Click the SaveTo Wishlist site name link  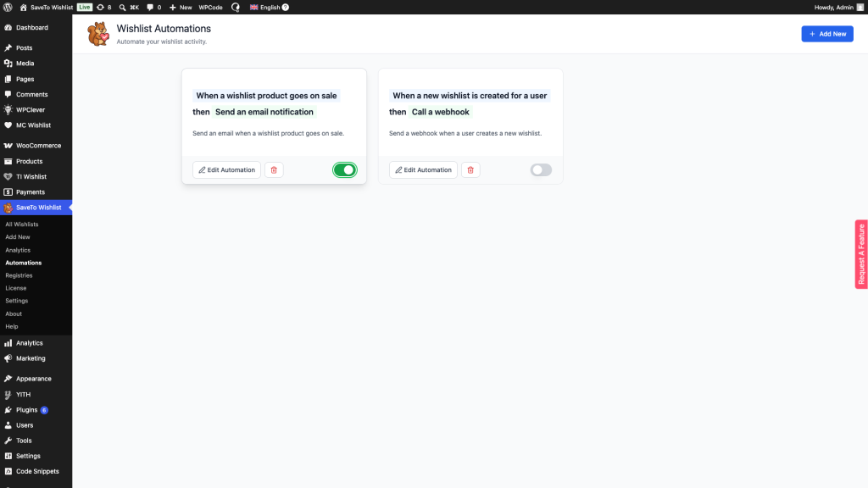click(x=52, y=7)
